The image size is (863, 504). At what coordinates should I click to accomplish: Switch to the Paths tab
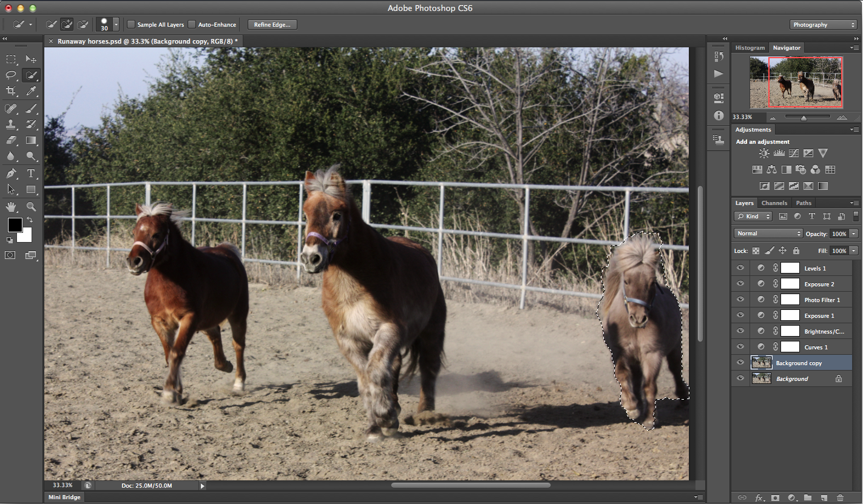click(804, 203)
